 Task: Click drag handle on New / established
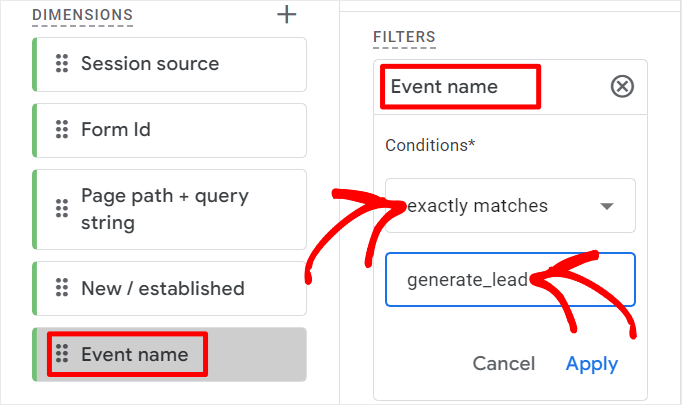point(62,289)
